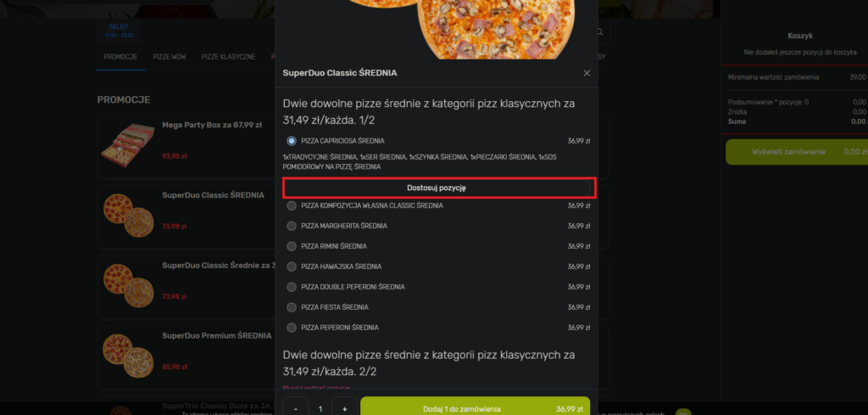Pick PIZZA RIMINI ŚREDNIA radio button
Image resolution: width=868 pixels, height=415 pixels.
click(x=292, y=246)
